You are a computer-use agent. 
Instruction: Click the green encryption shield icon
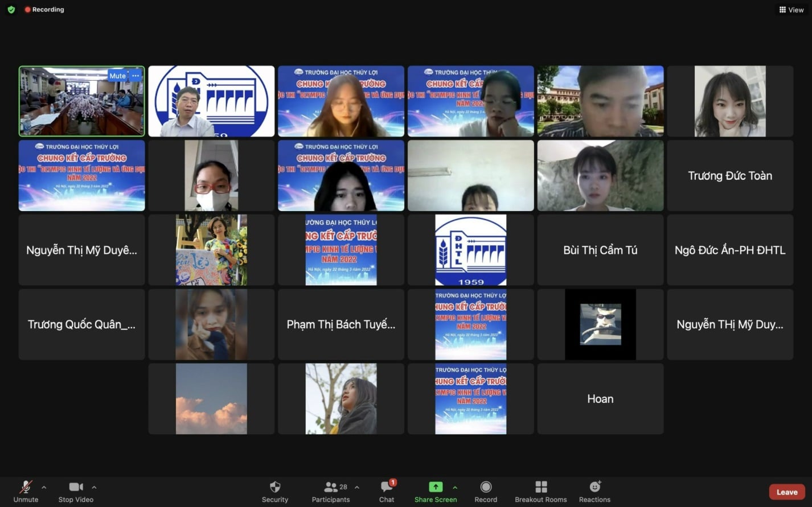click(11, 10)
